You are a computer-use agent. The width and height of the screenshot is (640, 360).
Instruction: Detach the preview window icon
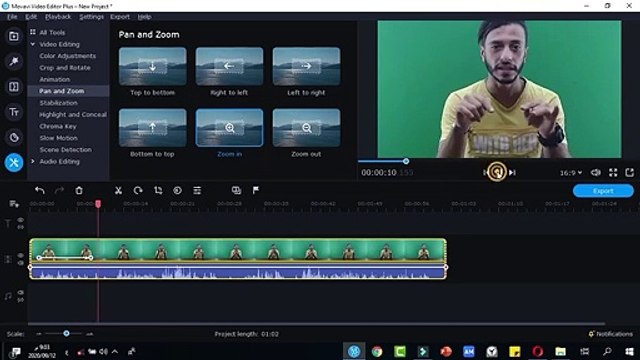tap(629, 173)
